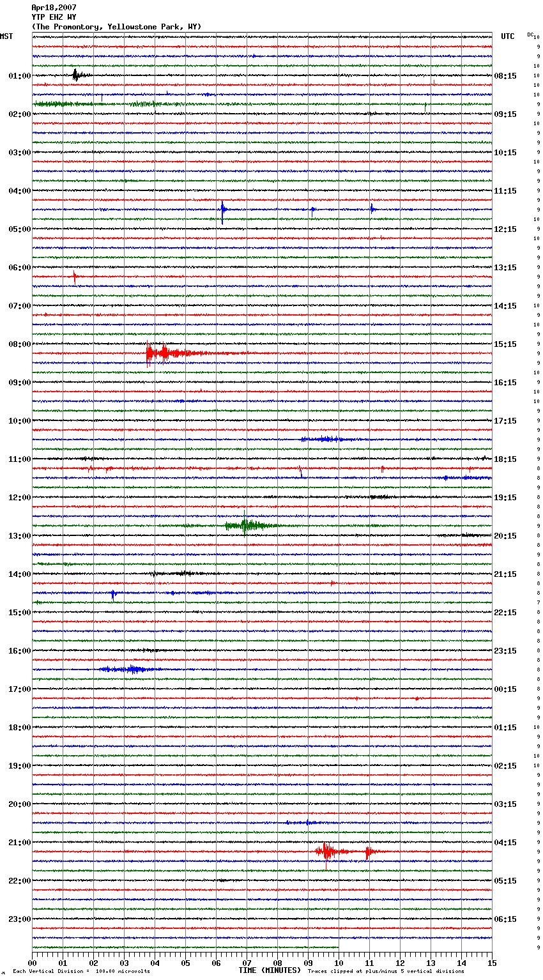The image size is (543, 980).
Task: Click the 15 minute axis tick label
Action: click(492, 963)
